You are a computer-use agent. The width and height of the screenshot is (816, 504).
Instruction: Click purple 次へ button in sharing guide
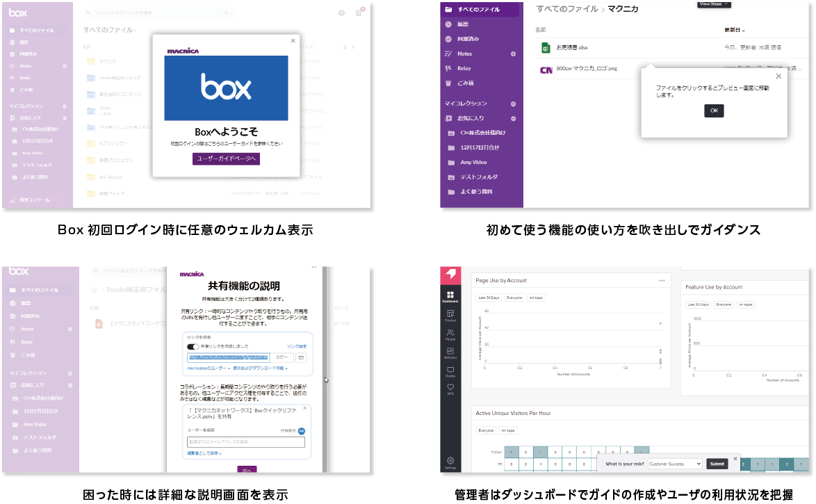click(247, 470)
